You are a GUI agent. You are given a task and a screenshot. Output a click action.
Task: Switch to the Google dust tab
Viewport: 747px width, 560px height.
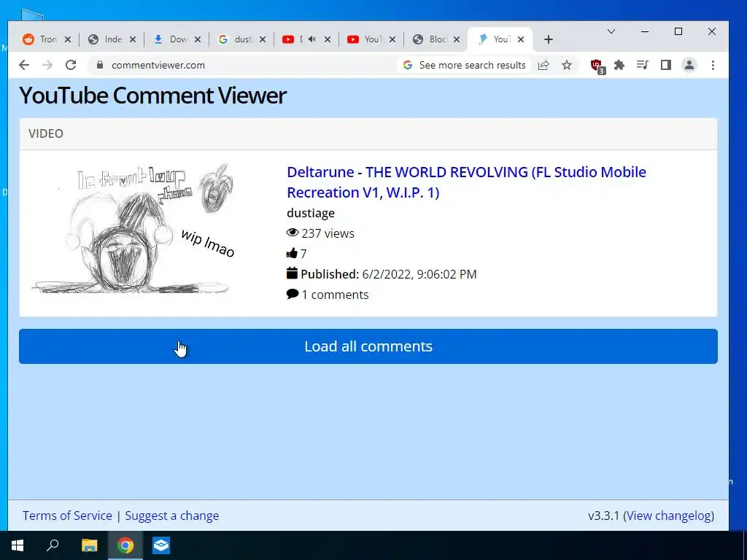coord(236,39)
